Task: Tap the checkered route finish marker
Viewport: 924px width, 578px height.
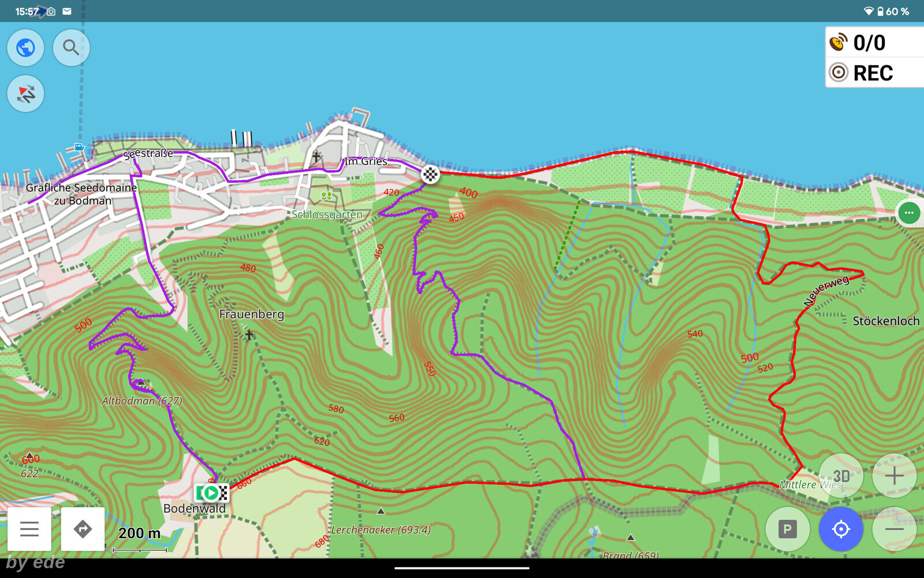Action: point(430,174)
